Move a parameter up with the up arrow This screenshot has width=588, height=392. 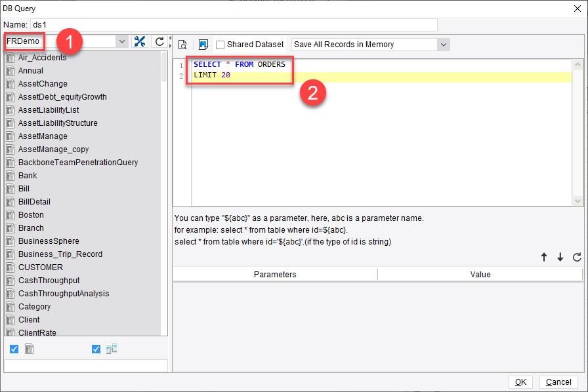point(544,258)
